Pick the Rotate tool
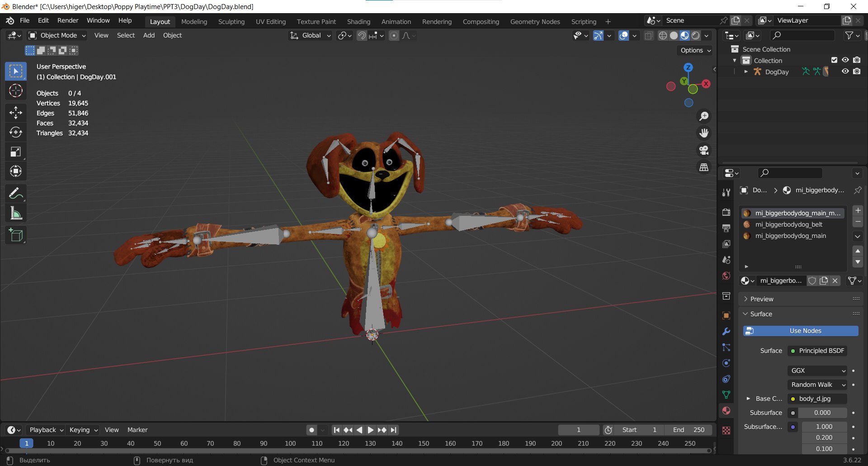 [x=16, y=132]
